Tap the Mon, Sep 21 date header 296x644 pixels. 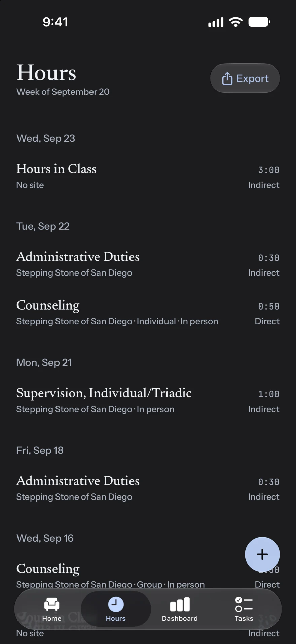(x=44, y=362)
